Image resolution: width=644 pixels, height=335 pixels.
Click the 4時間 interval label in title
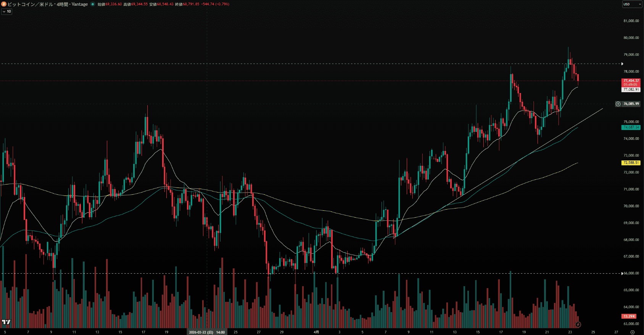click(62, 4)
